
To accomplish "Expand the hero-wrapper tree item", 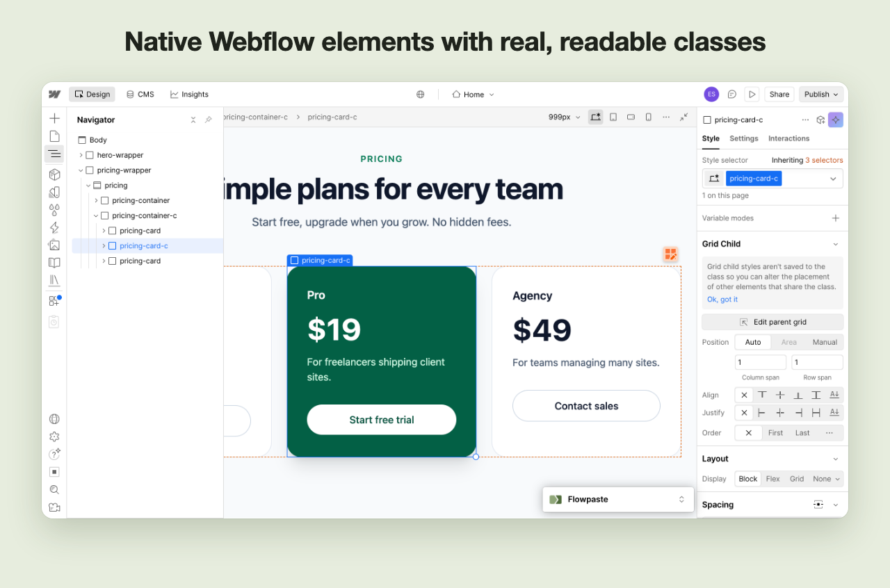I will click(x=81, y=155).
